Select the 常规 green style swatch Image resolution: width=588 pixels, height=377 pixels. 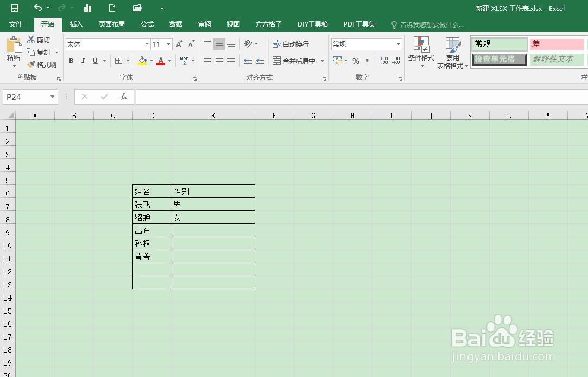(x=498, y=44)
